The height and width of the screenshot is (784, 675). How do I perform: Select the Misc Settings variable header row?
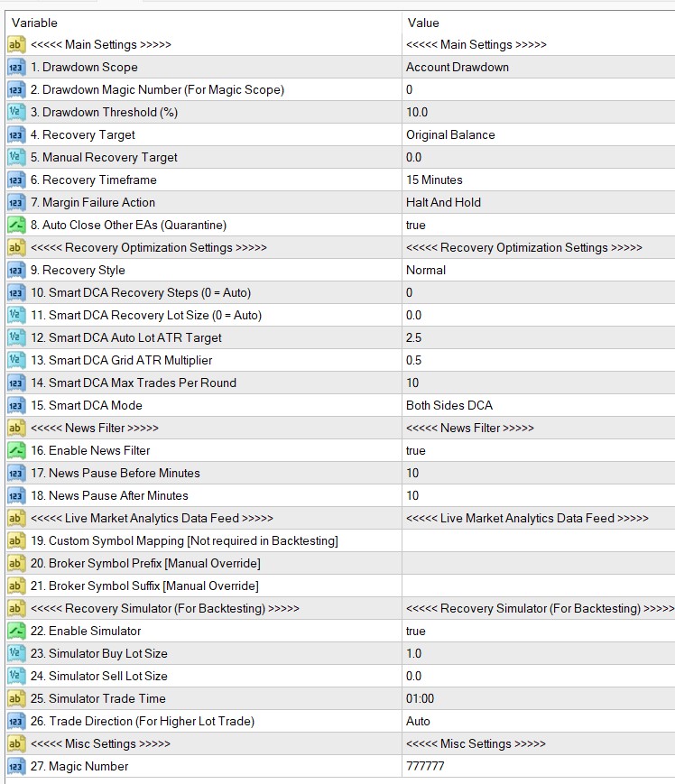tap(100, 744)
